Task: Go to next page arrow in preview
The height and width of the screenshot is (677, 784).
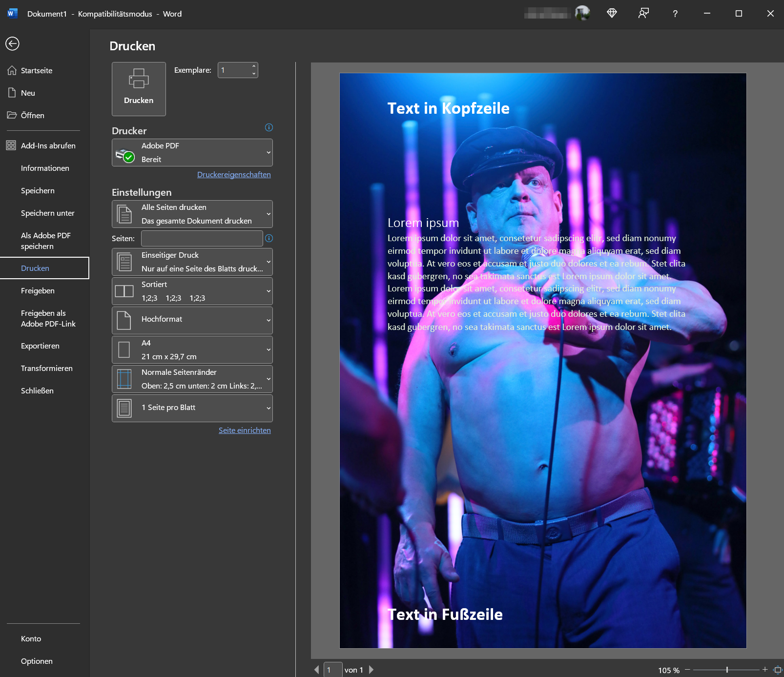Action: 371,670
